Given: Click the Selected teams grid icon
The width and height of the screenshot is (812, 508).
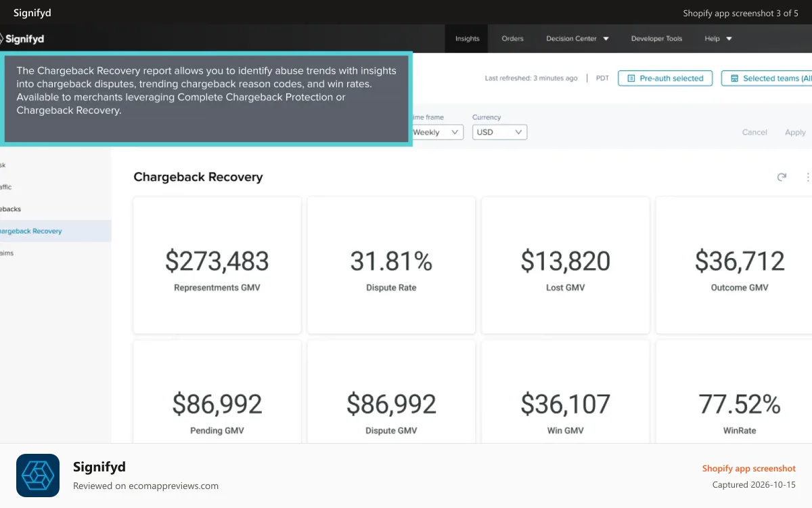Looking at the screenshot, I should point(734,79).
